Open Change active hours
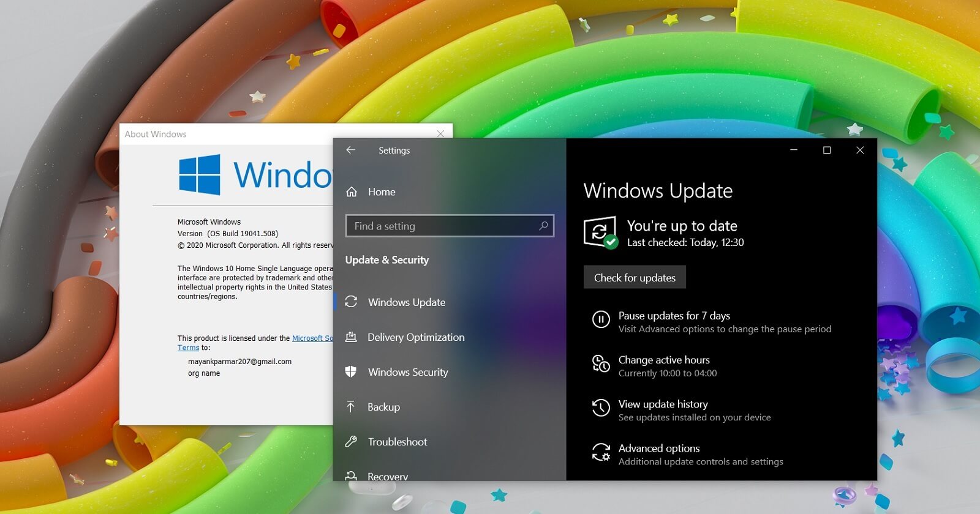The height and width of the screenshot is (514, 980). pyautogui.click(x=664, y=360)
